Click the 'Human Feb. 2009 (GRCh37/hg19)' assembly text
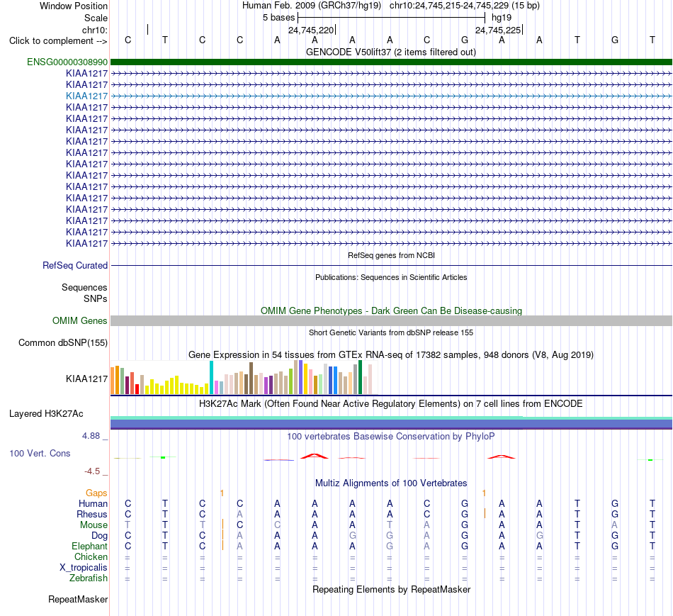Screen dimensions: 673x616 pyautogui.click(x=312, y=6)
